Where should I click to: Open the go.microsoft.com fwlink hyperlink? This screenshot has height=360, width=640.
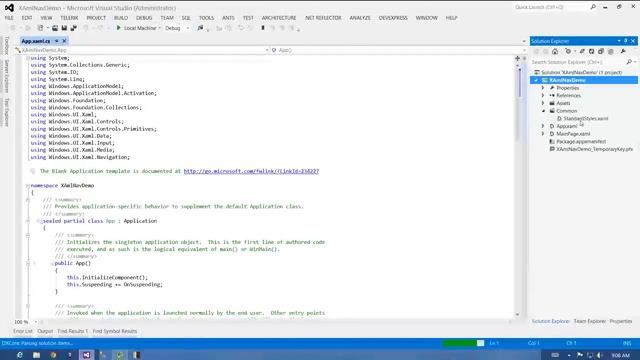251,171
